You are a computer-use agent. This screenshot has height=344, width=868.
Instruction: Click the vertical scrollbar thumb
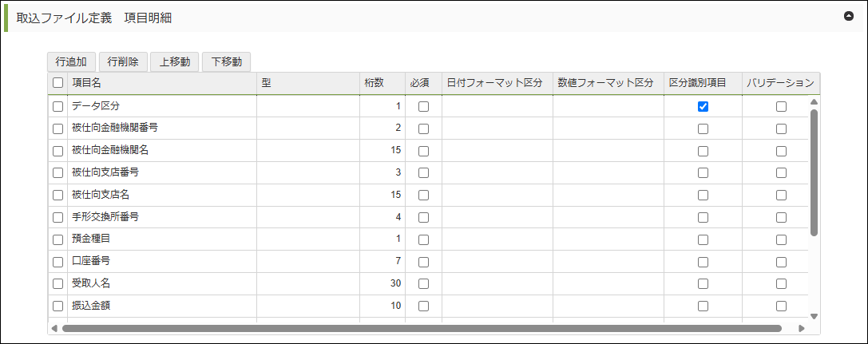click(814, 172)
